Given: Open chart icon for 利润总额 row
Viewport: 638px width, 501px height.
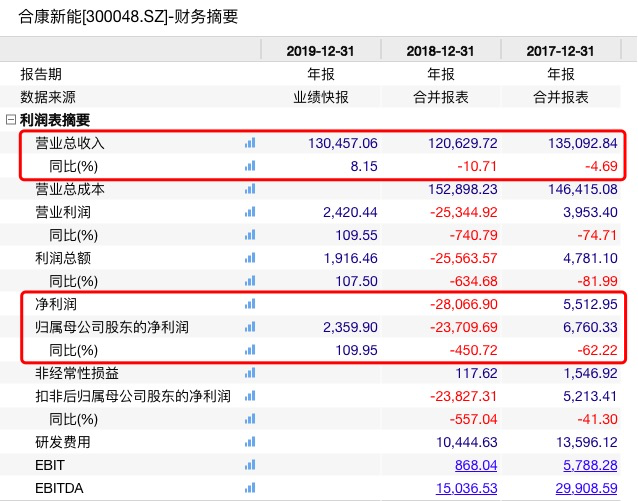Looking at the screenshot, I should tap(250, 258).
